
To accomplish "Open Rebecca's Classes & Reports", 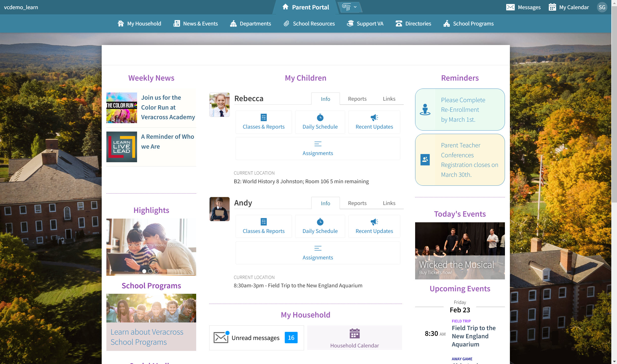I will point(263,122).
